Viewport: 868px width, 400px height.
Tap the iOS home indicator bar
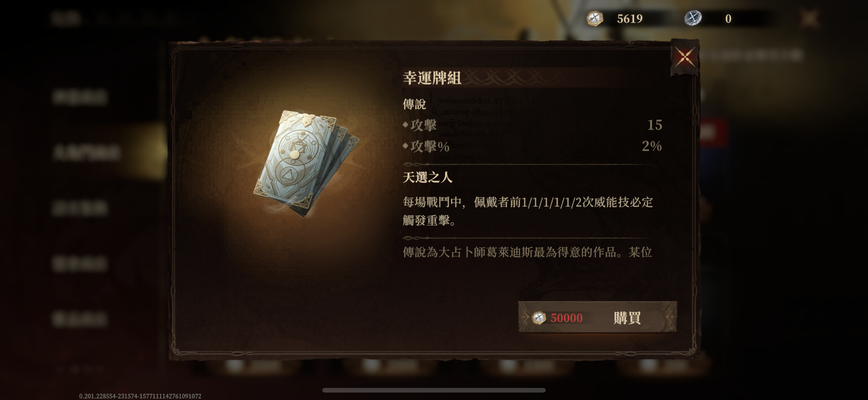tap(434, 390)
